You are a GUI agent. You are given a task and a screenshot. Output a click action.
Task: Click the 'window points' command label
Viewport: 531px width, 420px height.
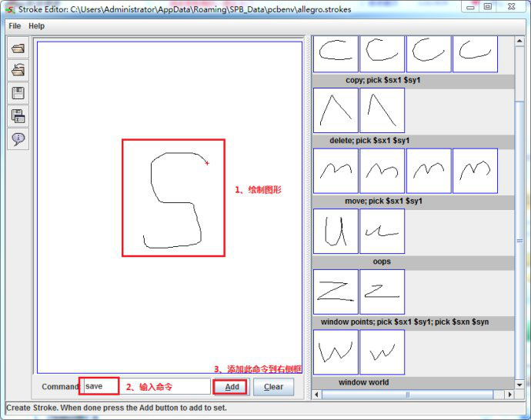pos(405,322)
